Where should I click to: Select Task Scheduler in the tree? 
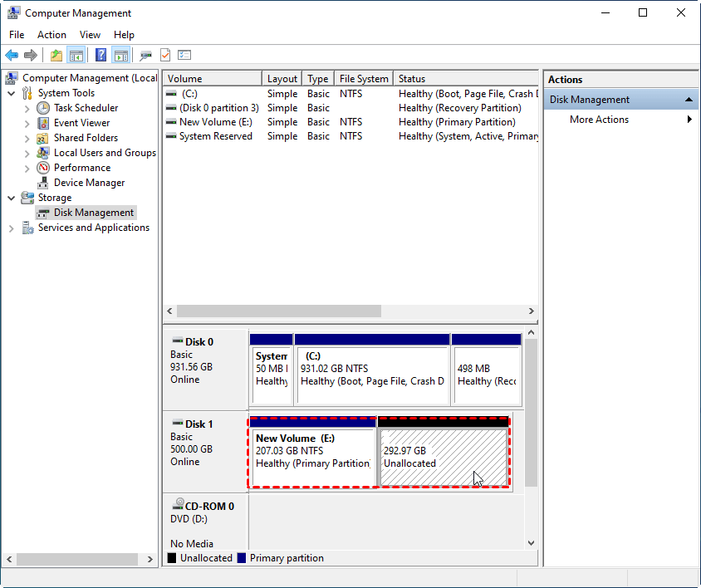point(86,108)
